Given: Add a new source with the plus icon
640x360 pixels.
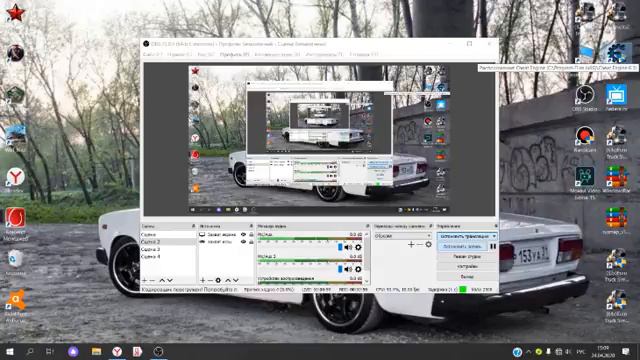Looking at the screenshot, I should [x=202, y=280].
